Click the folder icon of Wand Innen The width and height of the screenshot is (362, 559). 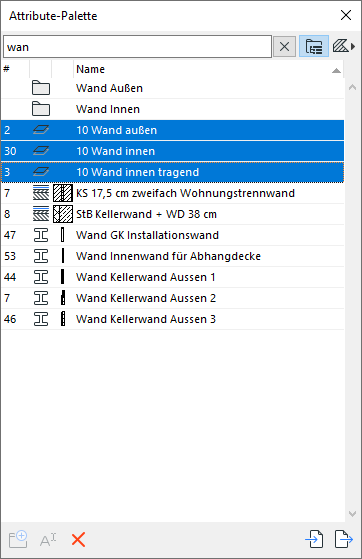click(x=41, y=109)
